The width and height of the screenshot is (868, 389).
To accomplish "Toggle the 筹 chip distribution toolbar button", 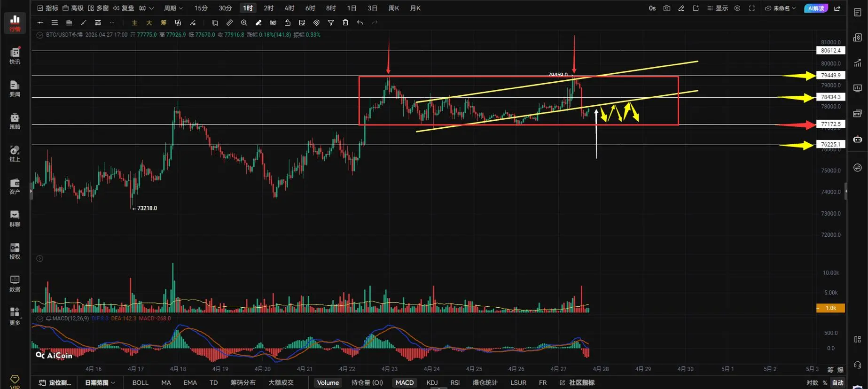I will click(164, 23).
